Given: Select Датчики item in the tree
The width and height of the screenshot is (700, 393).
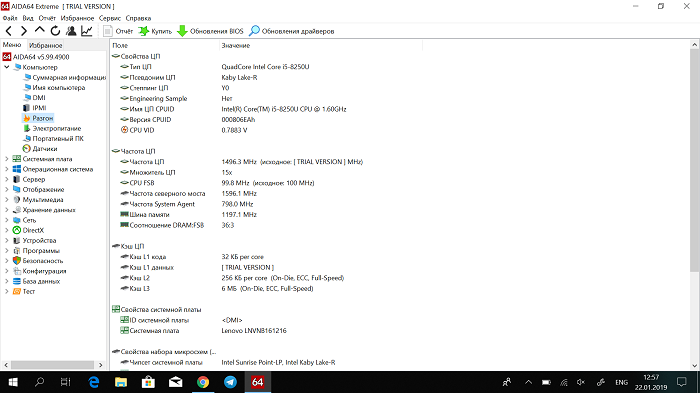Looking at the screenshot, I should click(x=45, y=149).
